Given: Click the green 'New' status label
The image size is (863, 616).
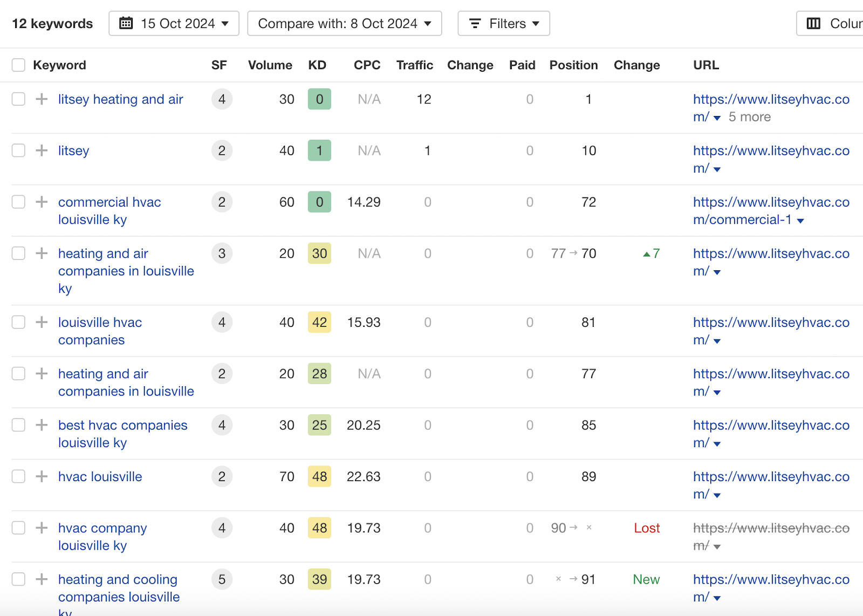Looking at the screenshot, I should coord(646,579).
